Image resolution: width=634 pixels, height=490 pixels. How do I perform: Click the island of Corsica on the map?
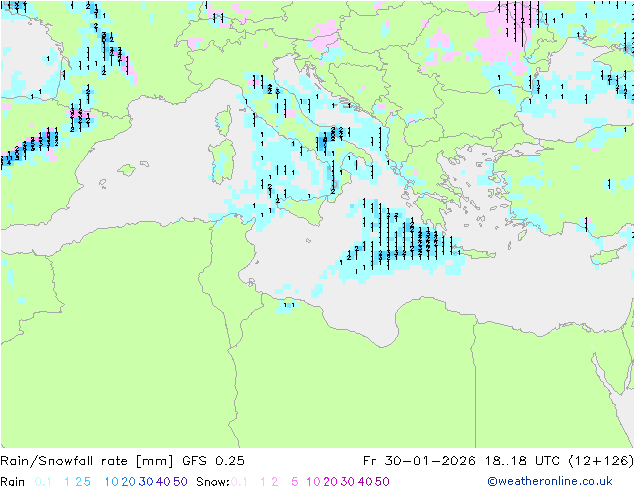coord(225,122)
